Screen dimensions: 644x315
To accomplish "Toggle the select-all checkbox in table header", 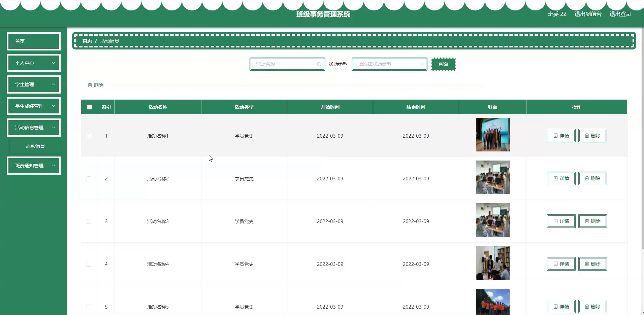I will tap(90, 107).
